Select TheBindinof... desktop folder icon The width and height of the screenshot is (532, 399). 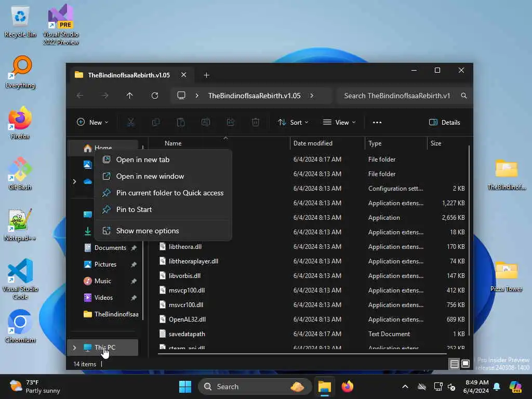[x=506, y=175]
